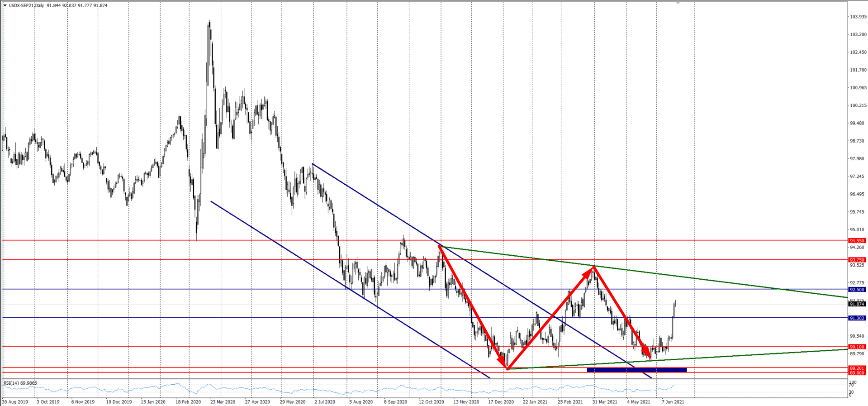Select the 91.302 blue price label
868x406 pixels.
tap(857, 318)
